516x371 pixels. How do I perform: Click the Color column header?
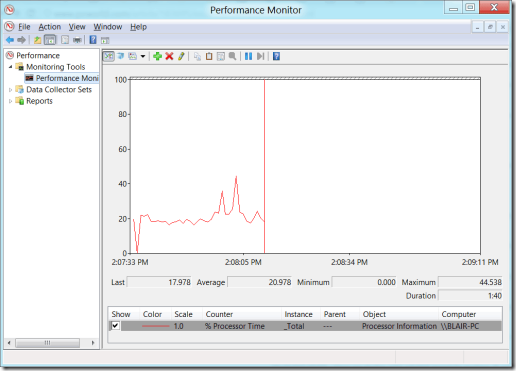tap(152, 314)
